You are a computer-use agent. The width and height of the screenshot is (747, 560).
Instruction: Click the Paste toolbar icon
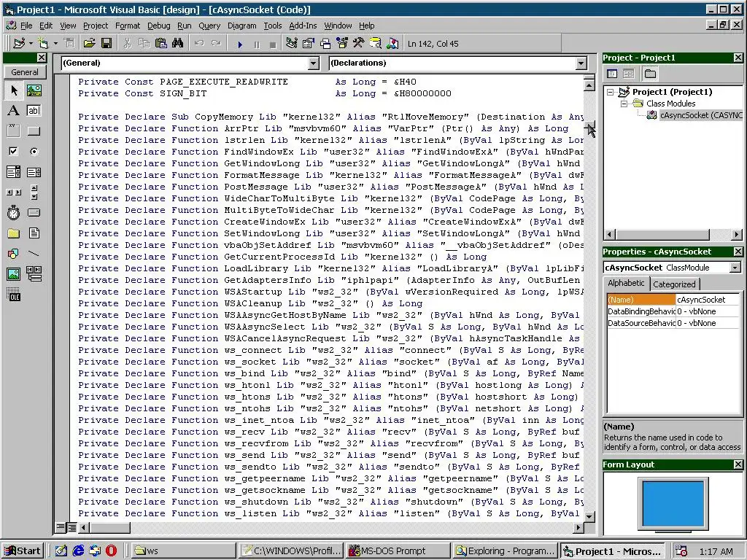pyautogui.click(x=161, y=44)
